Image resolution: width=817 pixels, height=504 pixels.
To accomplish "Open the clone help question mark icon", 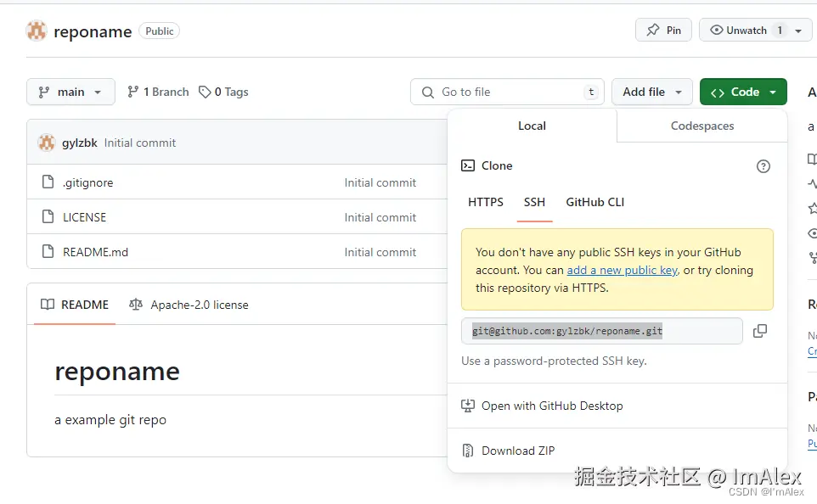I will pyautogui.click(x=763, y=166).
